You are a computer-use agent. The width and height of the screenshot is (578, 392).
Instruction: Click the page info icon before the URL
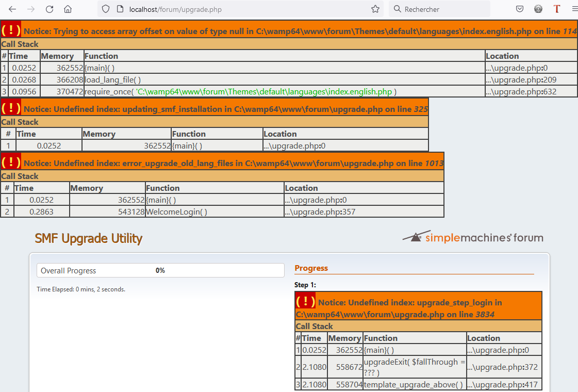click(120, 9)
